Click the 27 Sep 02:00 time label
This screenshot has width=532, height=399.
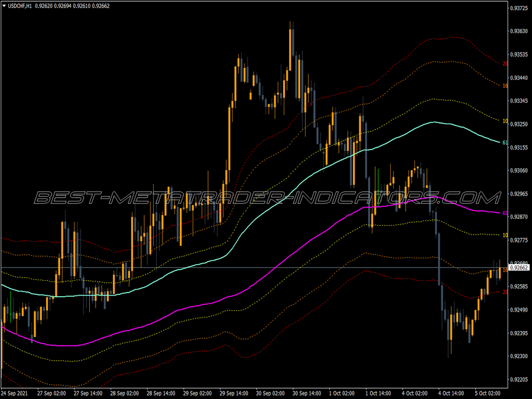(51, 393)
